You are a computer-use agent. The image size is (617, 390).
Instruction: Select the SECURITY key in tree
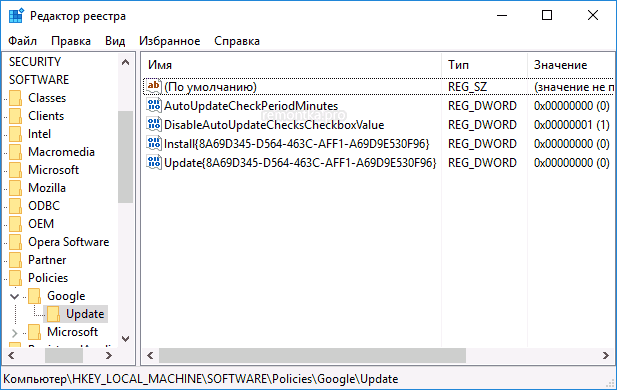(35, 62)
